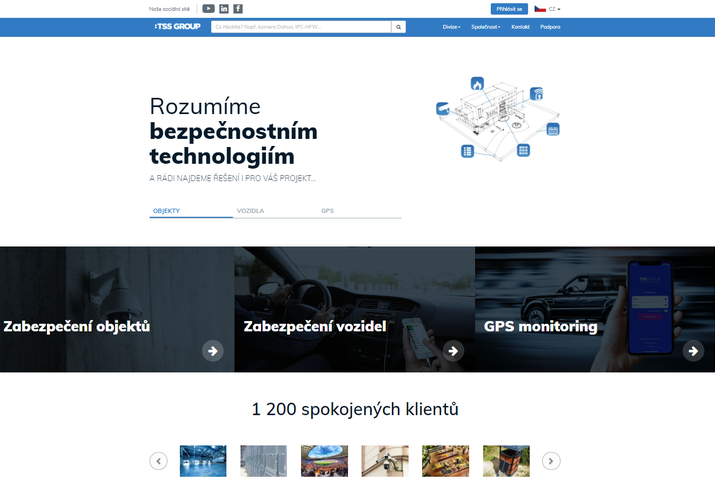Switch to the VOZIDLA tab

(x=250, y=211)
